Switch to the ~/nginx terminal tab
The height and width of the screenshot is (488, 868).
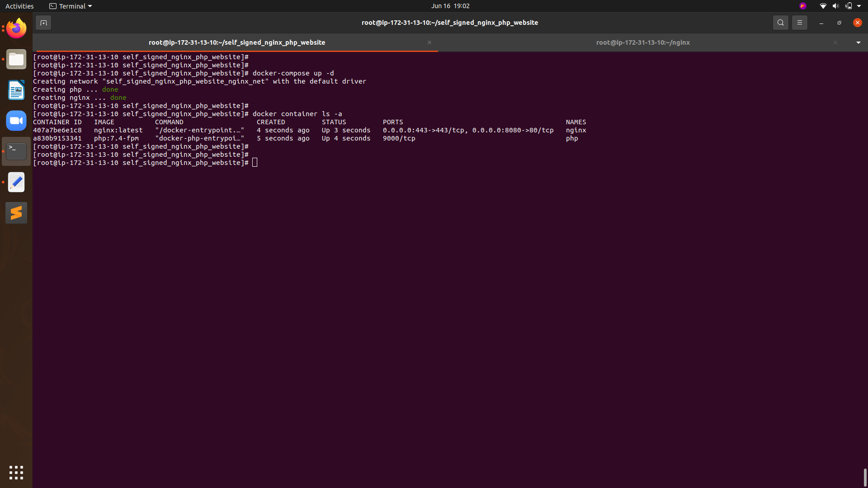(x=642, y=42)
